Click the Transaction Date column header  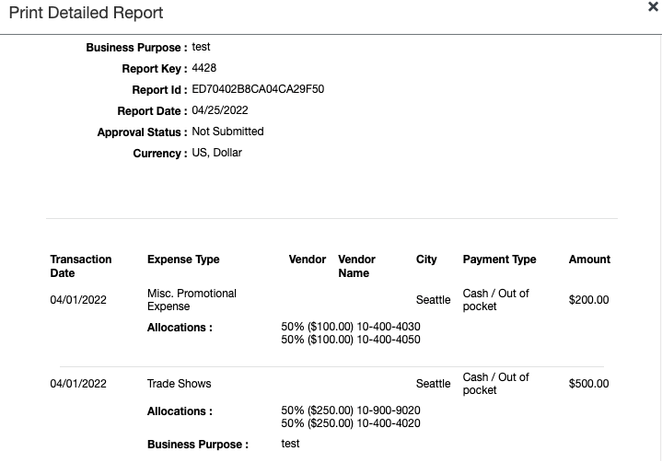click(81, 266)
